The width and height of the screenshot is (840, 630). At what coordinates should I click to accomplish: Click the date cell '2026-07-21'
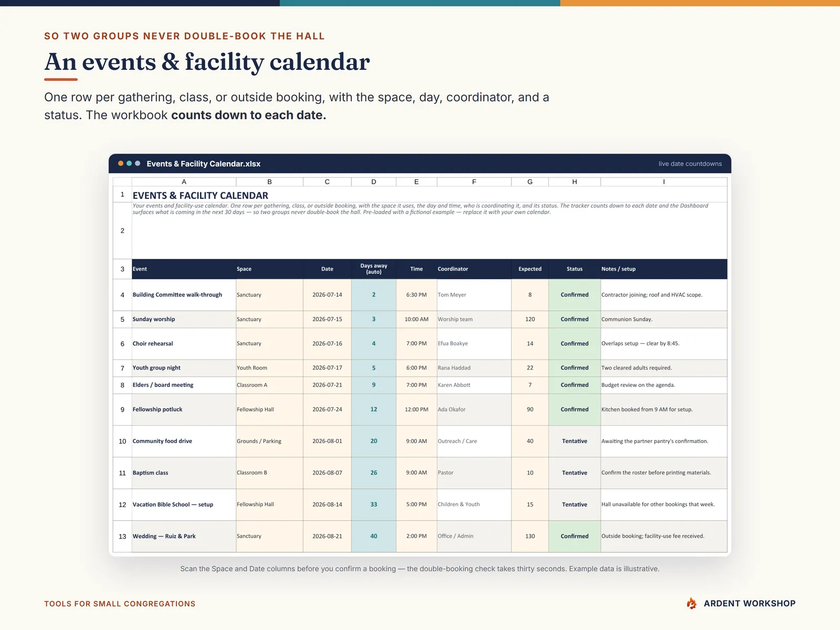point(327,385)
